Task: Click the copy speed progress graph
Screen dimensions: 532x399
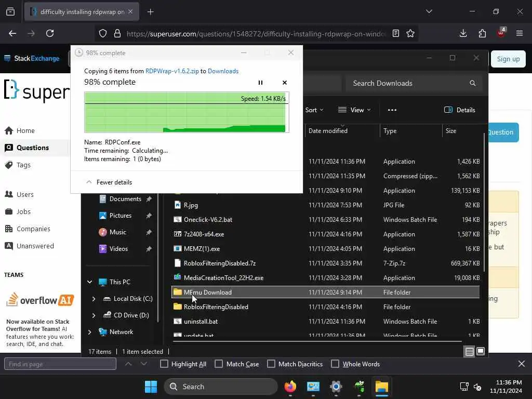Action: (x=187, y=112)
